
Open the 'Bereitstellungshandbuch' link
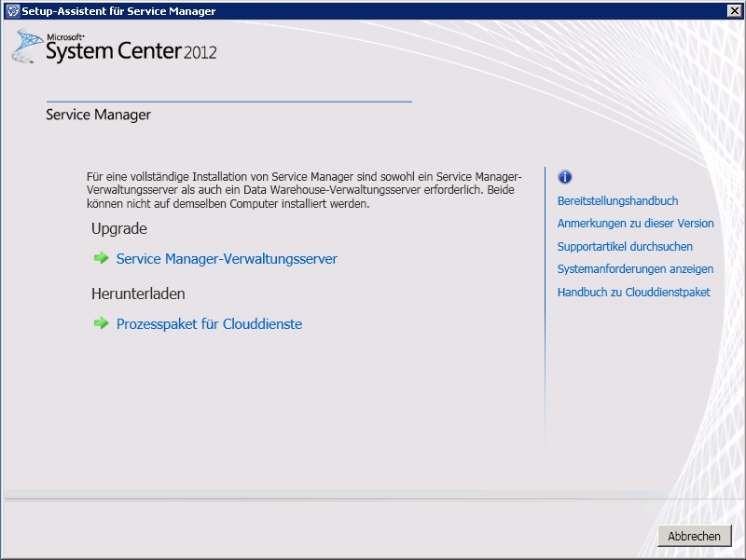point(617,201)
